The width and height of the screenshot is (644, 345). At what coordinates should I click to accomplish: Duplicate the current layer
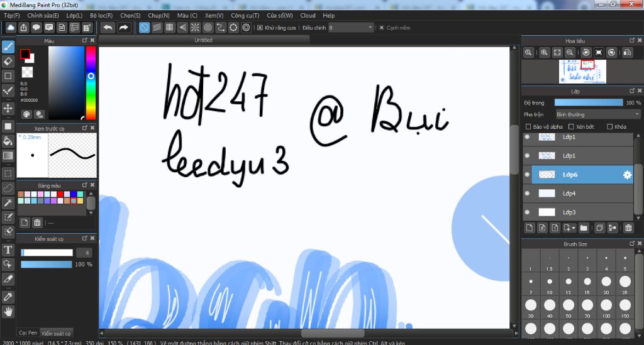(599, 227)
